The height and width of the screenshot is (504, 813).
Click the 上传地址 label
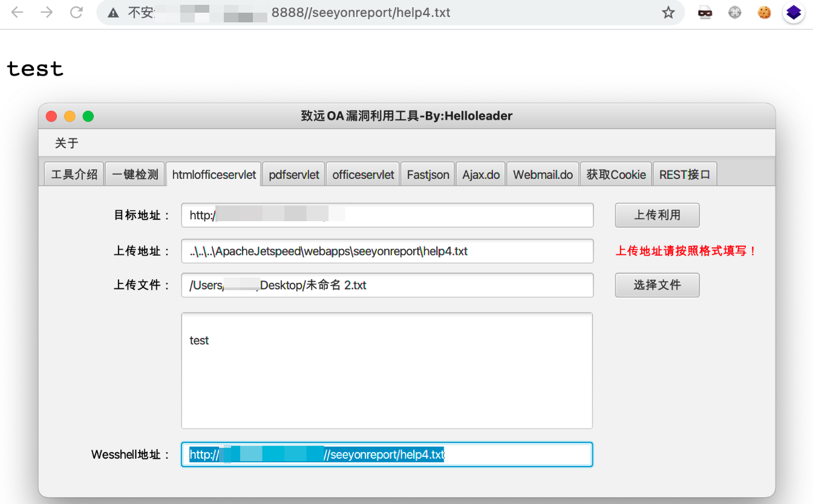[142, 251]
